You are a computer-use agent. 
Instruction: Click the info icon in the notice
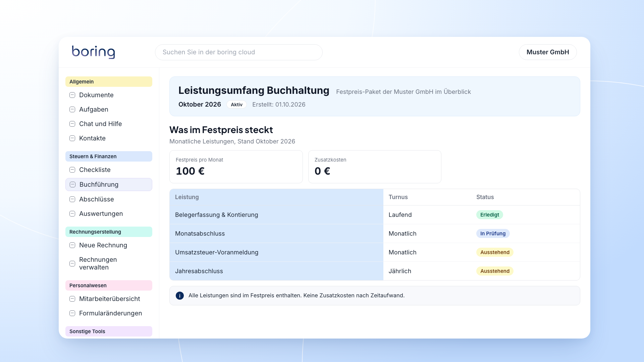pos(180,296)
